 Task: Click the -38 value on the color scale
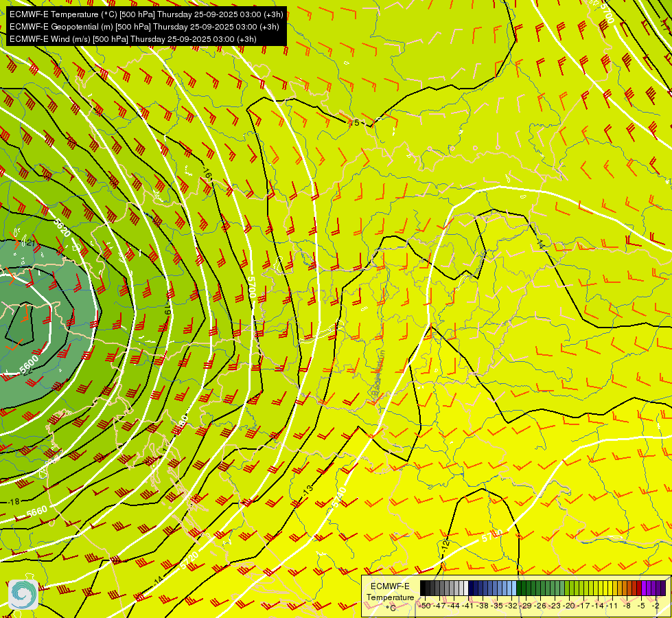[x=482, y=606]
